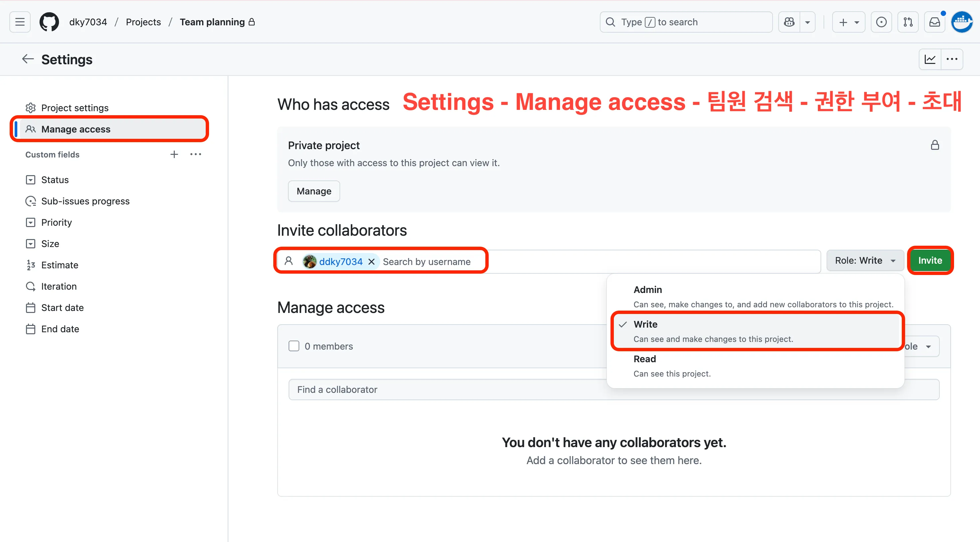Expand the Copilot dropdown arrow
980x542 pixels.
pos(807,22)
